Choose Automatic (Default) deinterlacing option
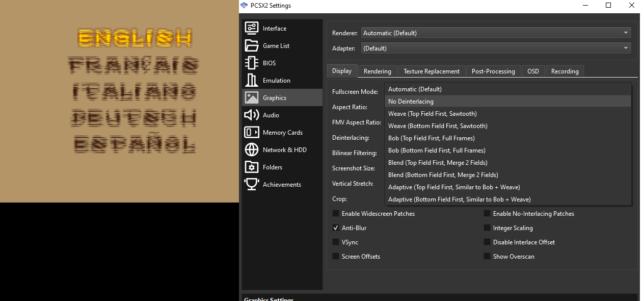Screen dimensions: 644x301 (508, 89)
